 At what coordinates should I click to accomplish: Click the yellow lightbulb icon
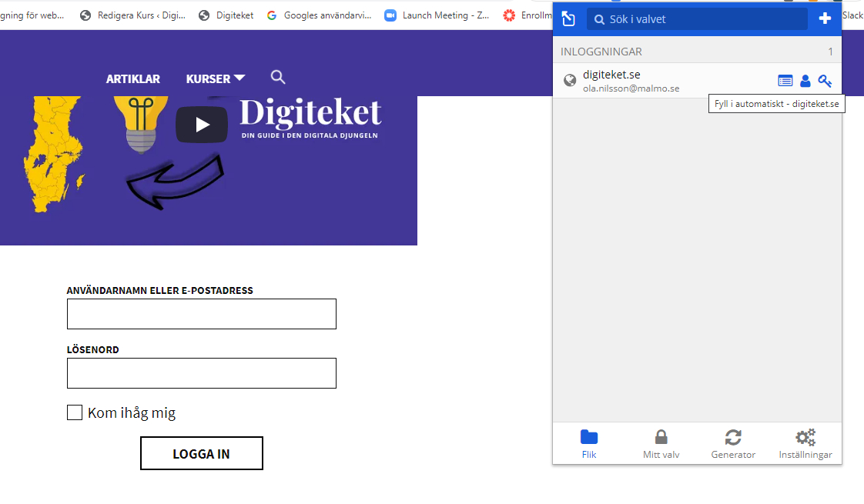point(141,122)
